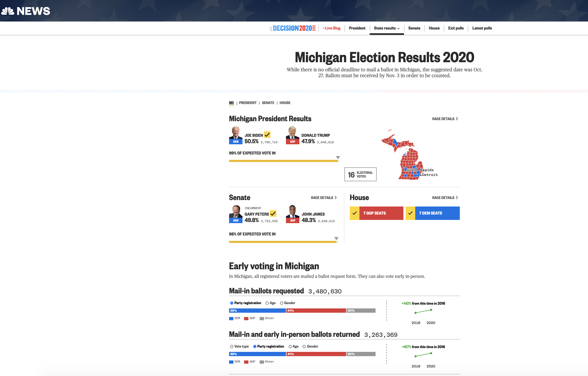Click DEM legend swatch under returned bar

(x=231, y=362)
